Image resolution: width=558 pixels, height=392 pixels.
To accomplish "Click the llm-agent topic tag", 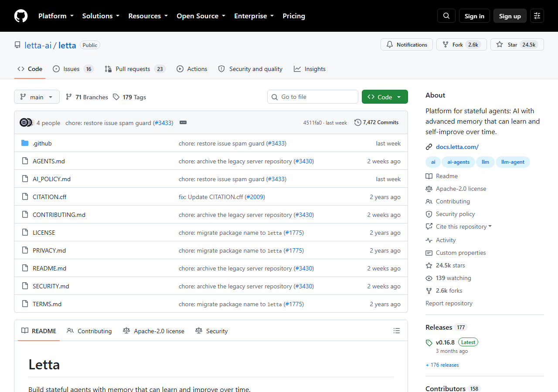I will [513, 162].
